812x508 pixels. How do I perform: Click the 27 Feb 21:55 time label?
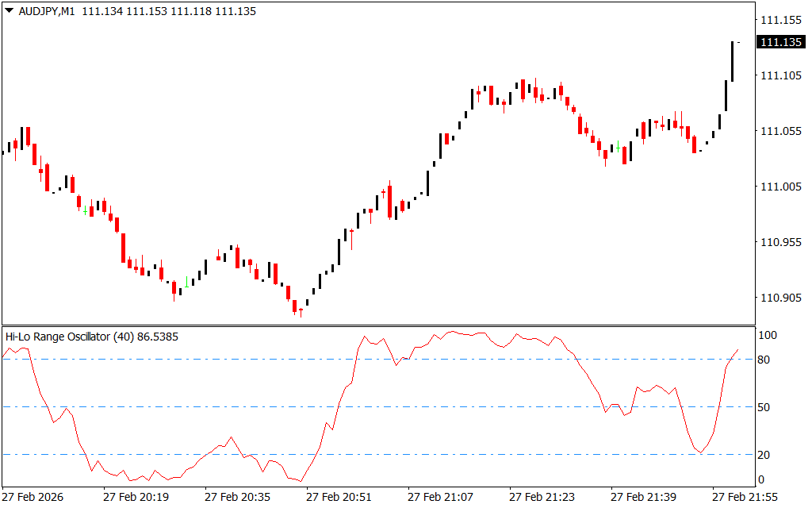(745, 497)
